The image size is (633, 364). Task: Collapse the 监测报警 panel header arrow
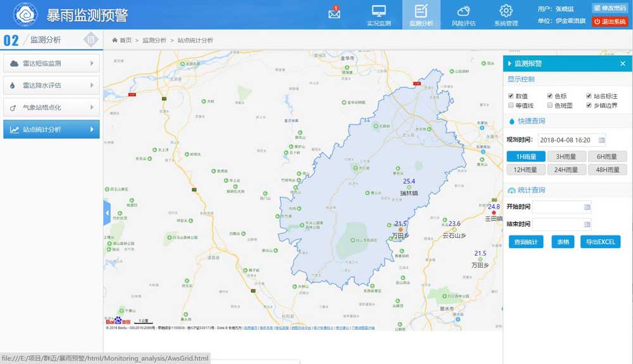(x=509, y=63)
